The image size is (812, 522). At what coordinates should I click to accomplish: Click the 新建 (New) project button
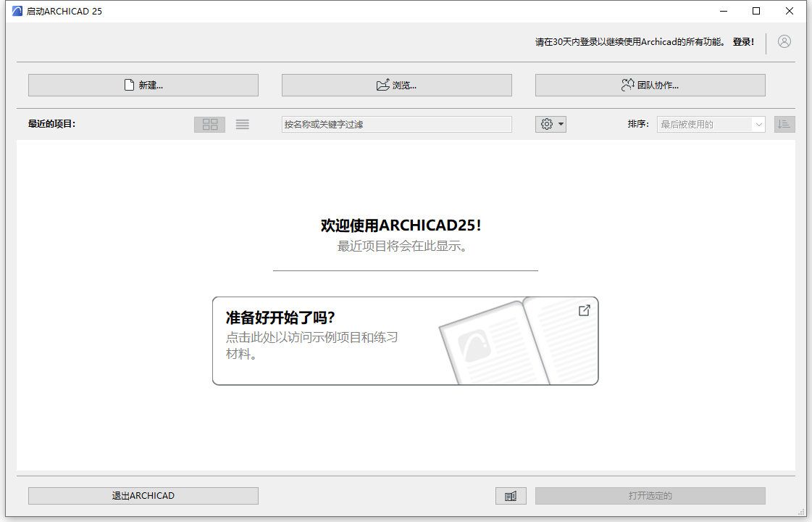[x=143, y=85]
